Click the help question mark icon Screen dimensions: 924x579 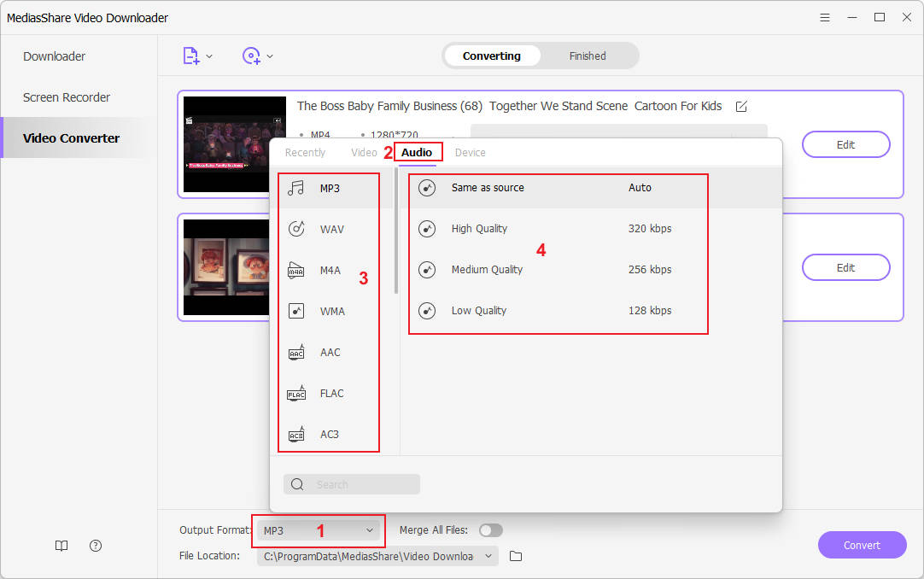coord(96,546)
